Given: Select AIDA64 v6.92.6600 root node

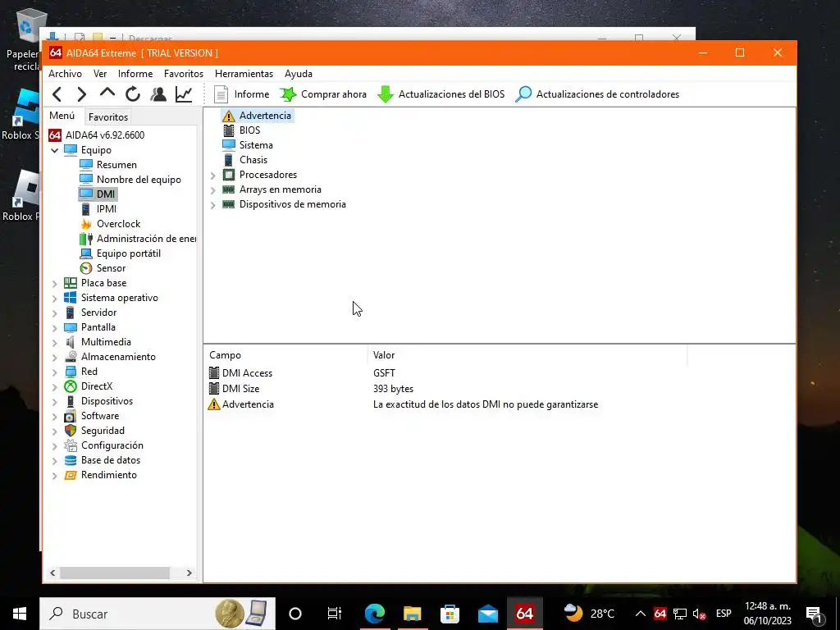Looking at the screenshot, I should (x=97, y=135).
